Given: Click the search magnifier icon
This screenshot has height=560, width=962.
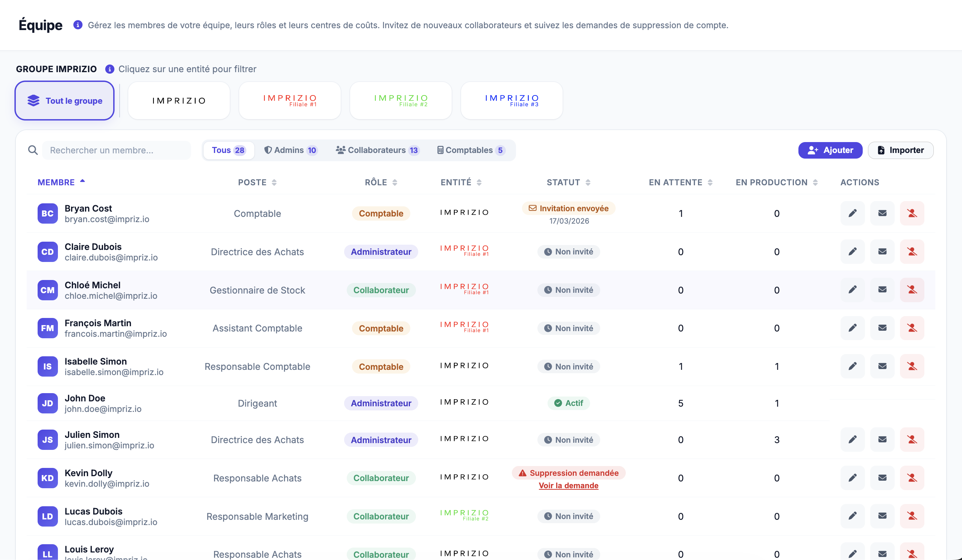Looking at the screenshot, I should (33, 150).
